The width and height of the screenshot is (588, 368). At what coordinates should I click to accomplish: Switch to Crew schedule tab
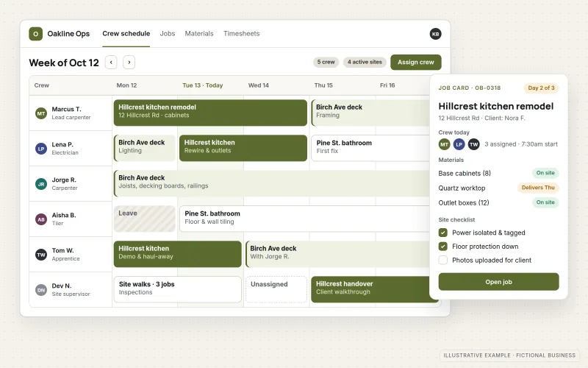pos(126,33)
